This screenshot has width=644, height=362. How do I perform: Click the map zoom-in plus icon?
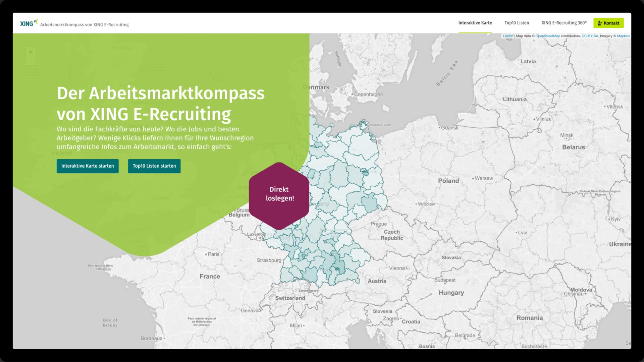pyautogui.click(x=31, y=52)
